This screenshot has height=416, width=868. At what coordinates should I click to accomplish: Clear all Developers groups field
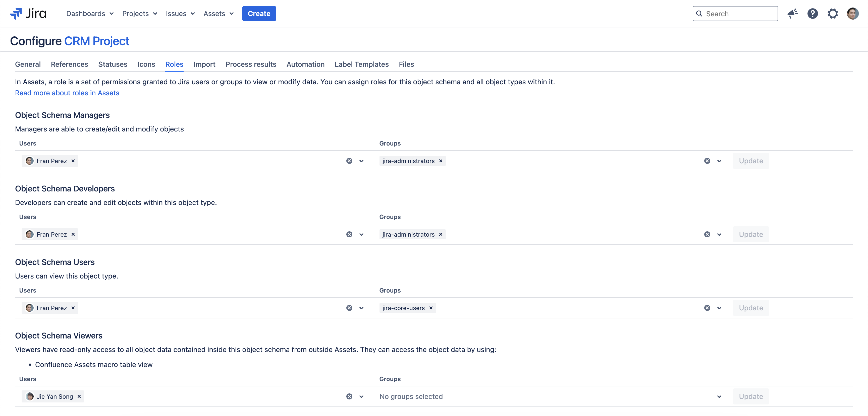pyautogui.click(x=707, y=234)
